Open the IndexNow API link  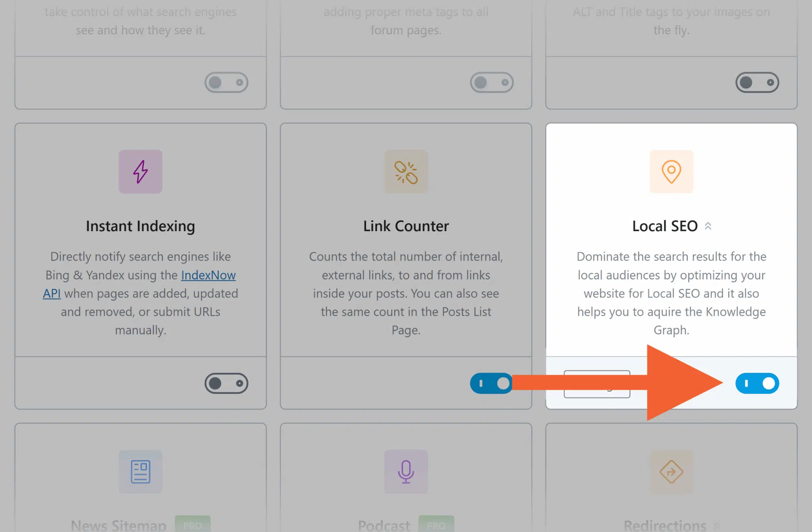click(208, 275)
